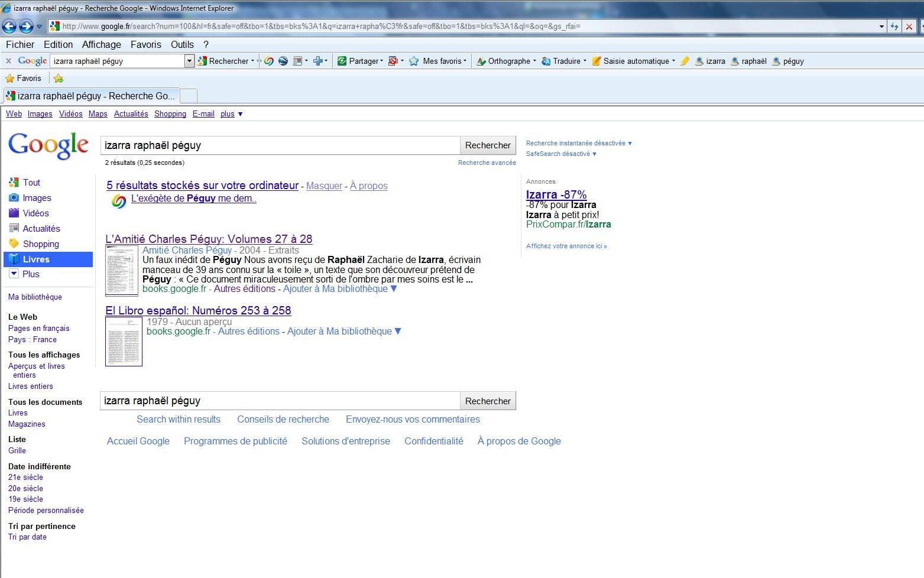
Task: Click the Google logo on the toolbar
Action: [x=33, y=61]
